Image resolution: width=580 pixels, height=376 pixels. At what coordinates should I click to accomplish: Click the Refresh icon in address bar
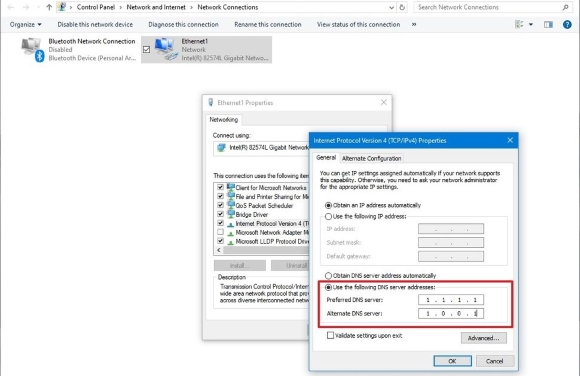pyautogui.click(x=402, y=7)
